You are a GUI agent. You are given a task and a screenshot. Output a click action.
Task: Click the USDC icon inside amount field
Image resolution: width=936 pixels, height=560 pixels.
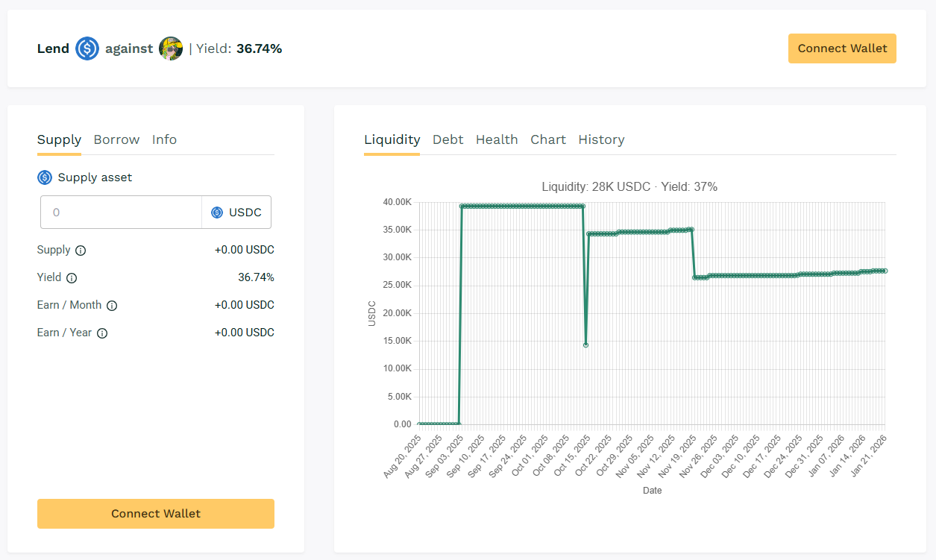(217, 213)
